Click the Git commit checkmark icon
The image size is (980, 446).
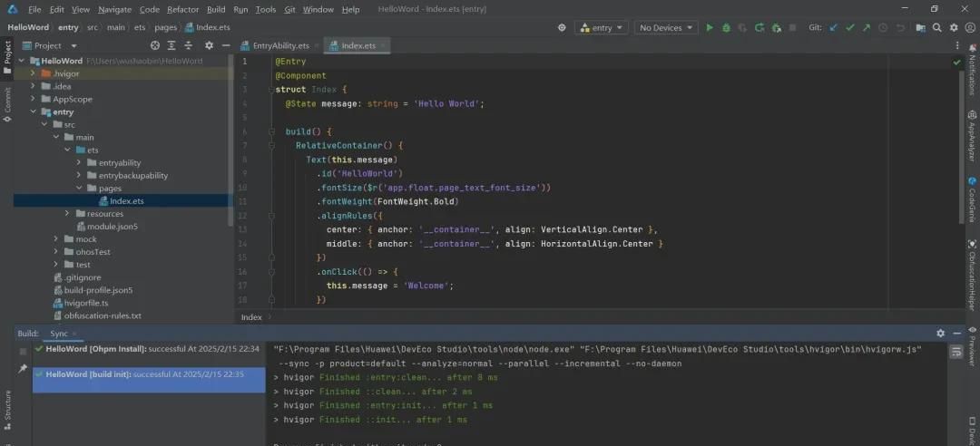(x=850, y=28)
